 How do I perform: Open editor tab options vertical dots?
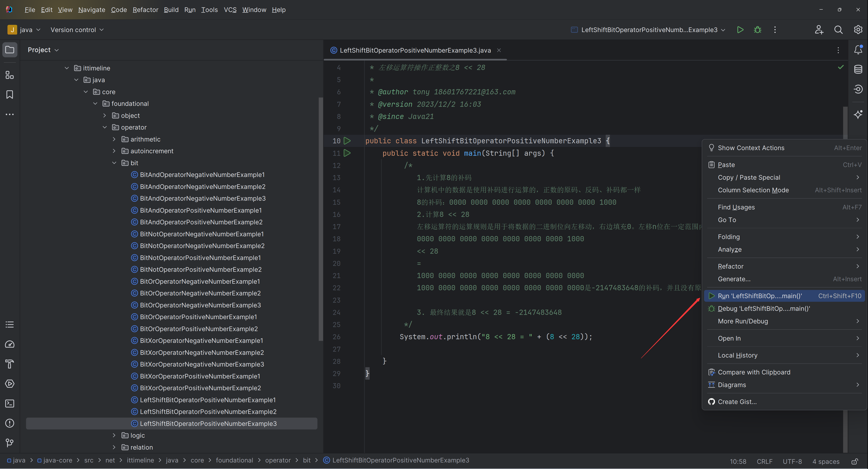pyautogui.click(x=838, y=50)
